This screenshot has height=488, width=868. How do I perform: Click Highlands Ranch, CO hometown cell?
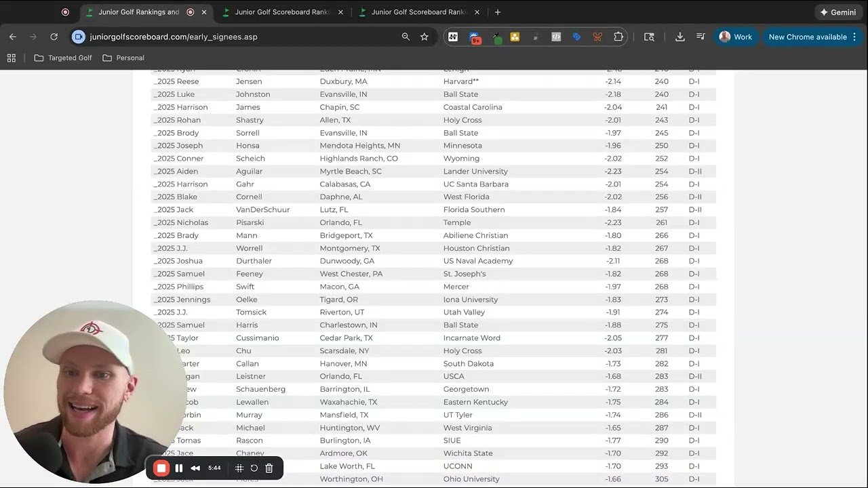point(359,159)
